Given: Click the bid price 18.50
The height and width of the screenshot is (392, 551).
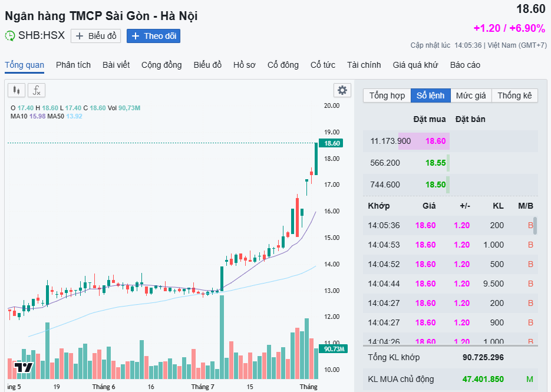Looking at the screenshot, I should (435, 185).
